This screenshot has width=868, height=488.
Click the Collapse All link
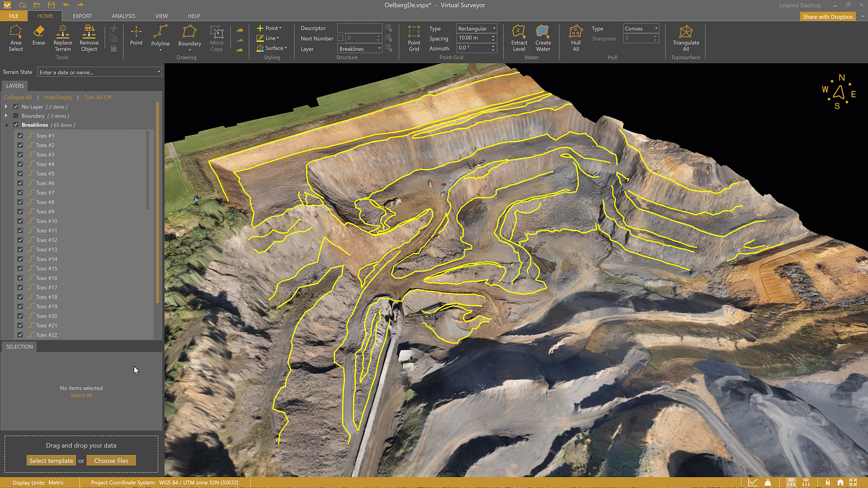click(18, 97)
